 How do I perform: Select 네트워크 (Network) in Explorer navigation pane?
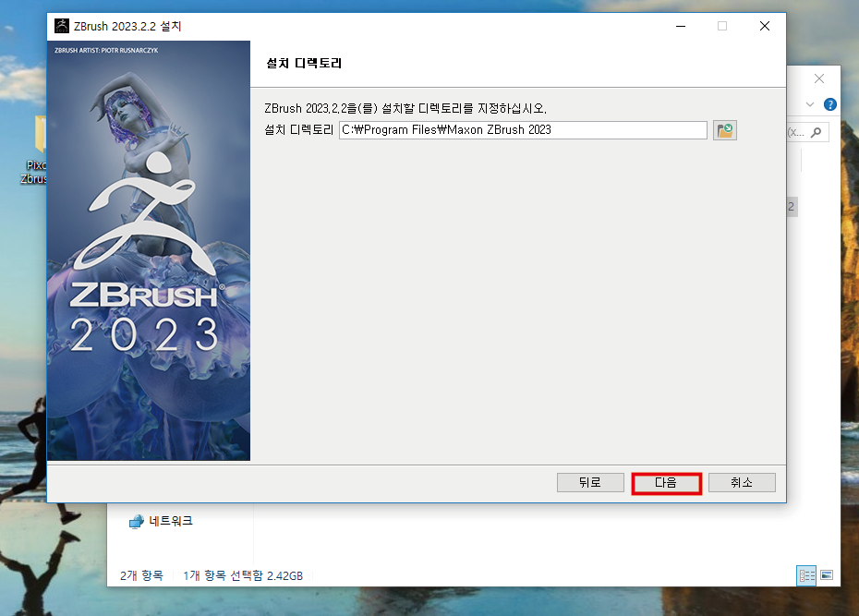pos(161,521)
